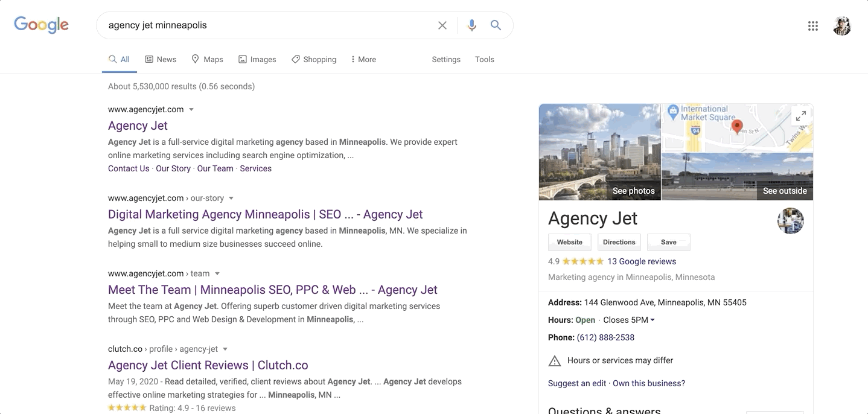Click Hours or services may differ text
The height and width of the screenshot is (414, 868).
tap(620, 360)
